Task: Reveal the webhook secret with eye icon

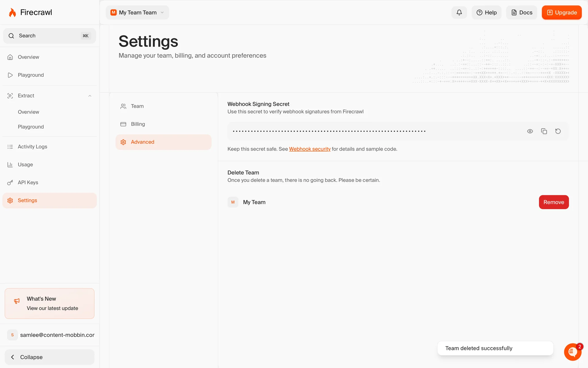Action: (x=530, y=131)
